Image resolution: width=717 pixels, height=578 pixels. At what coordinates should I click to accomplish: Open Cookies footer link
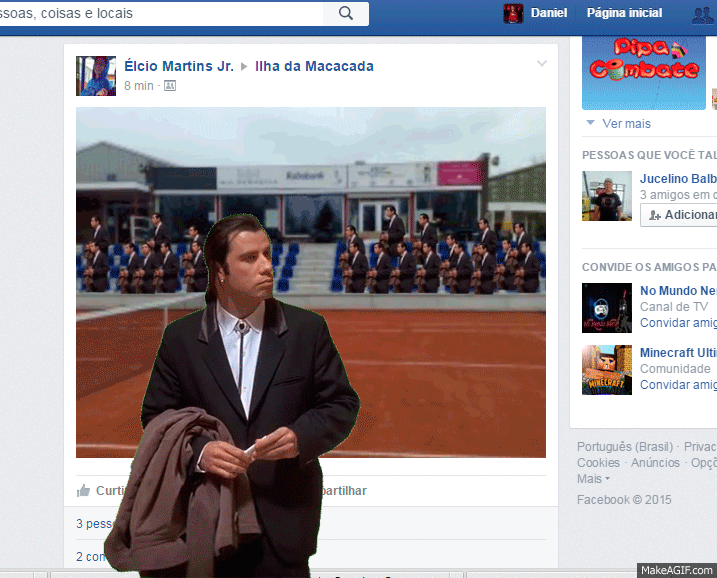598,463
